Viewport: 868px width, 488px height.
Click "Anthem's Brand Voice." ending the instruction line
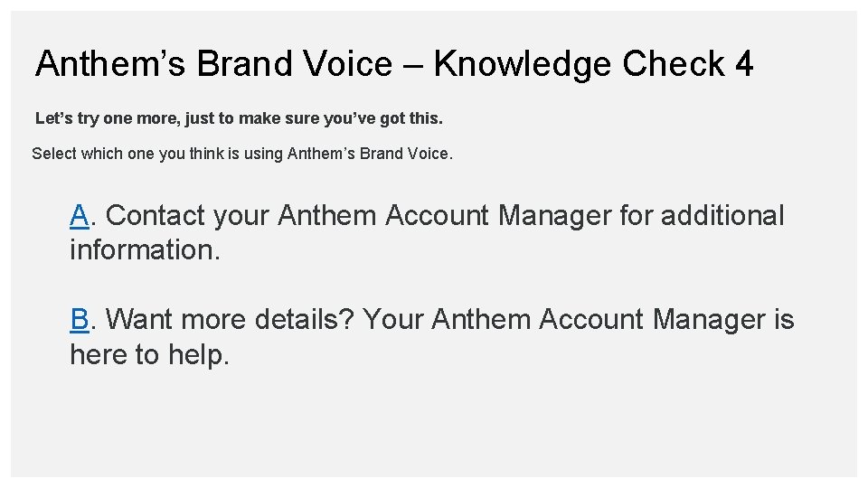(x=369, y=154)
